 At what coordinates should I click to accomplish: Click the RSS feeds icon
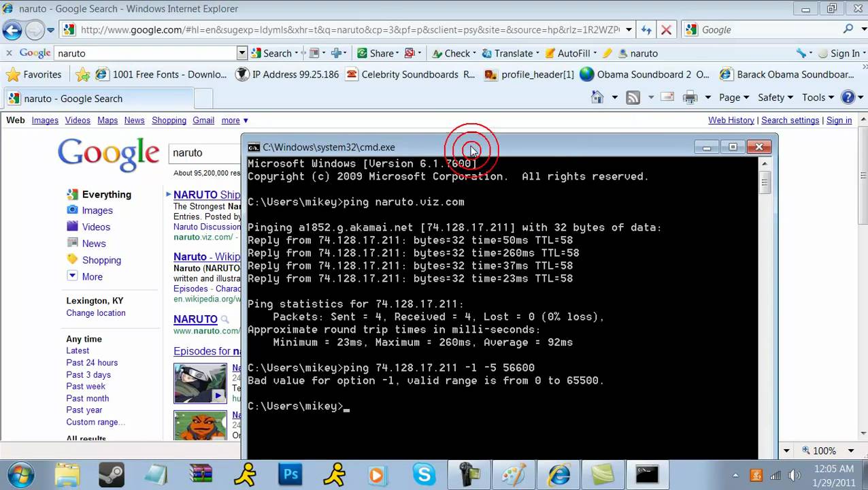pyautogui.click(x=633, y=98)
